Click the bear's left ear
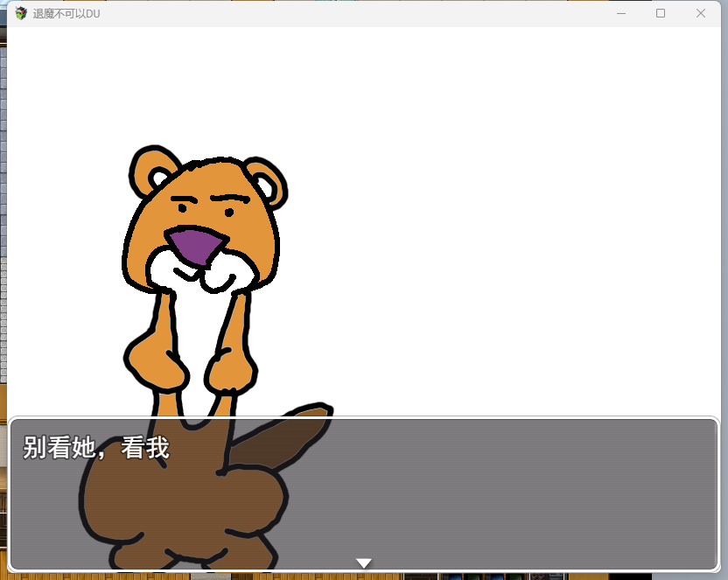Image resolution: width=728 pixels, height=580 pixels. coord(153,172)
